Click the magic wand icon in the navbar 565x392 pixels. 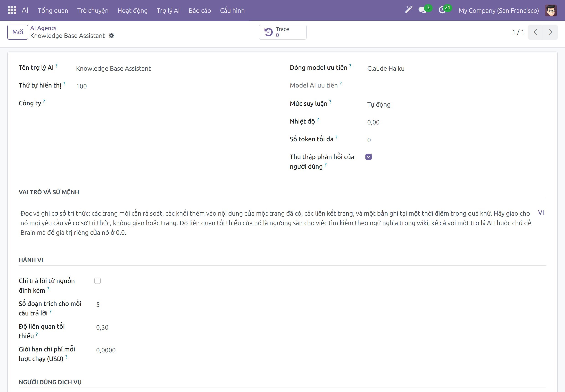coord(408,10)
